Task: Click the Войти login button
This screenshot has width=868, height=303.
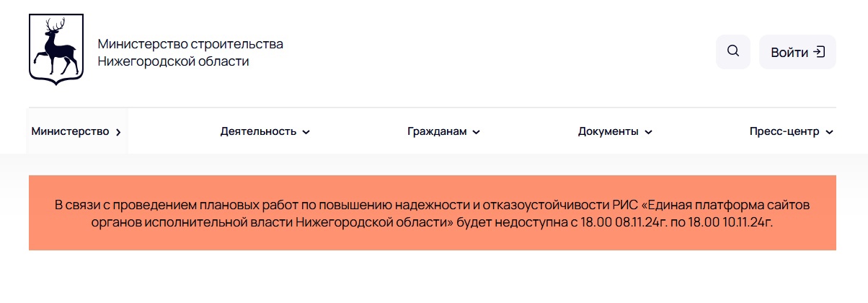Action: [797, 52]
